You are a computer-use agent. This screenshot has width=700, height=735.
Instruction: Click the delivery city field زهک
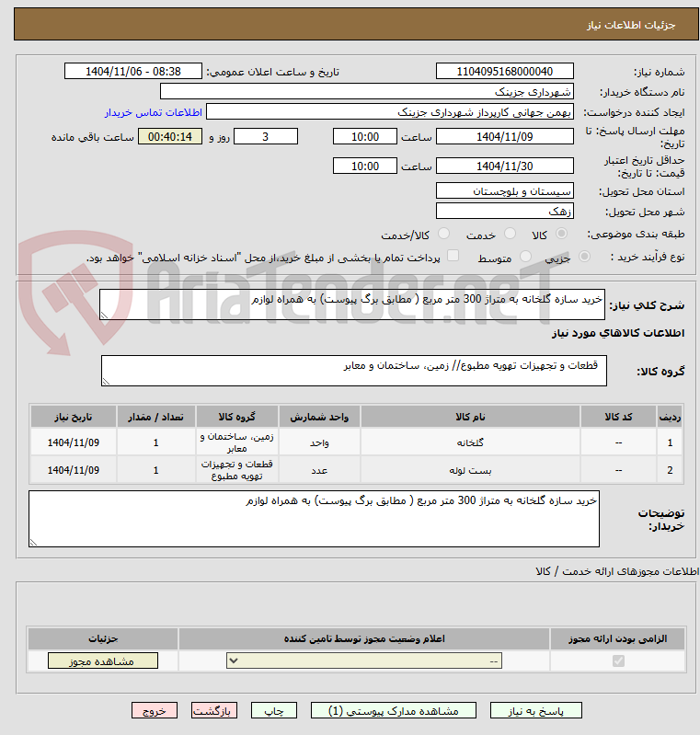[x=504, y=211]
